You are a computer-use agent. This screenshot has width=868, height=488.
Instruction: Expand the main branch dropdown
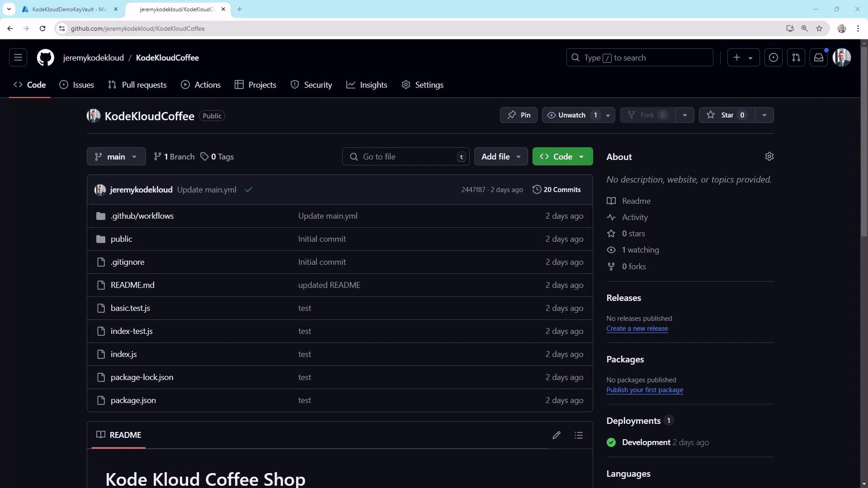coord(116,157)
